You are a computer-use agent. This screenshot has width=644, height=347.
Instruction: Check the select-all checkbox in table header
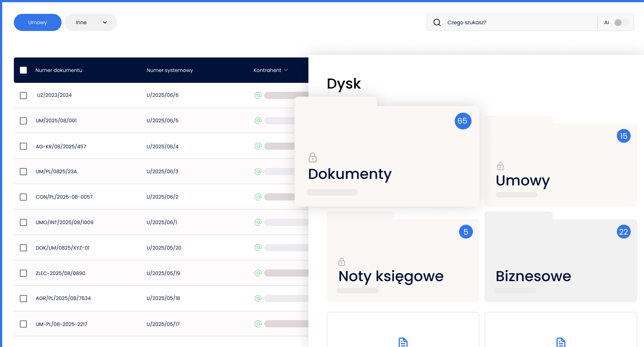click(x=24, y=70)
